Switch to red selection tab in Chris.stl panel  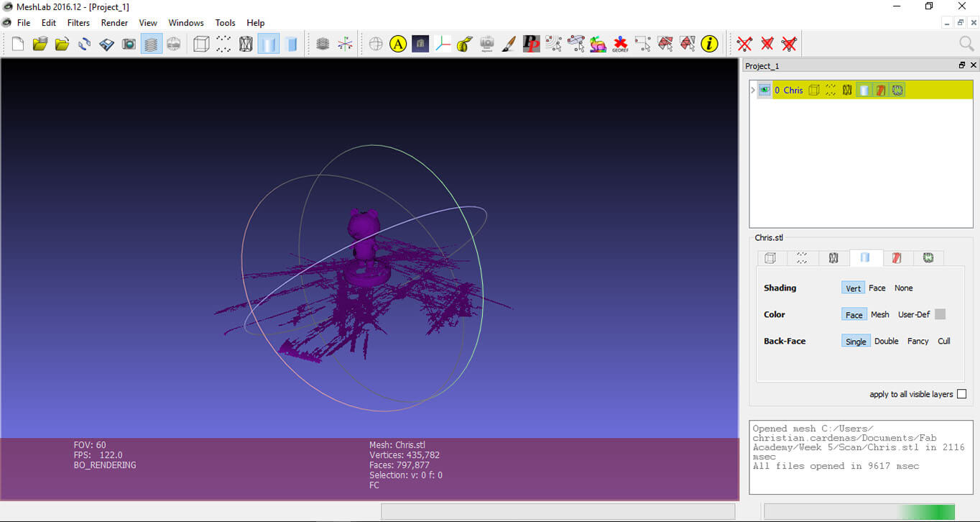pyautogui.click(x=897, y=257)
